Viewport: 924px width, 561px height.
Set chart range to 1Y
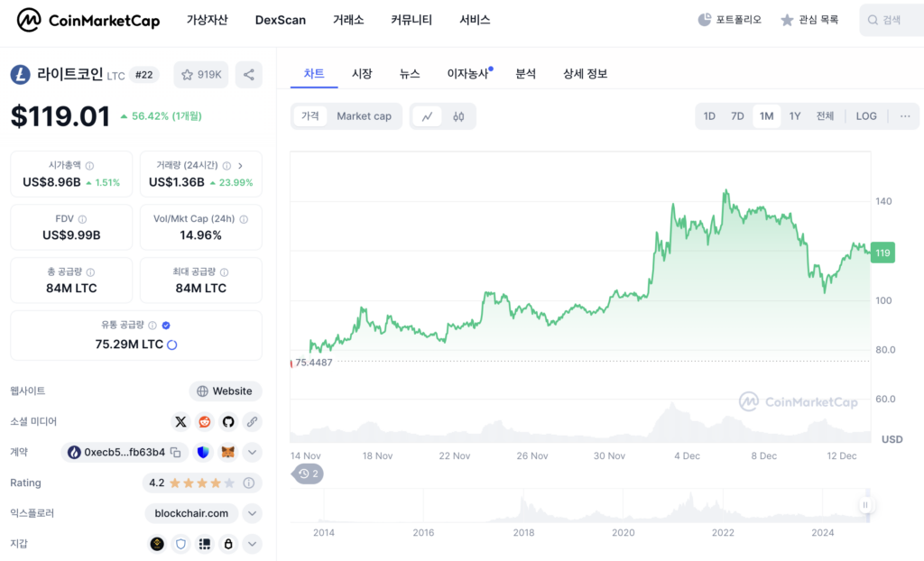795,116
